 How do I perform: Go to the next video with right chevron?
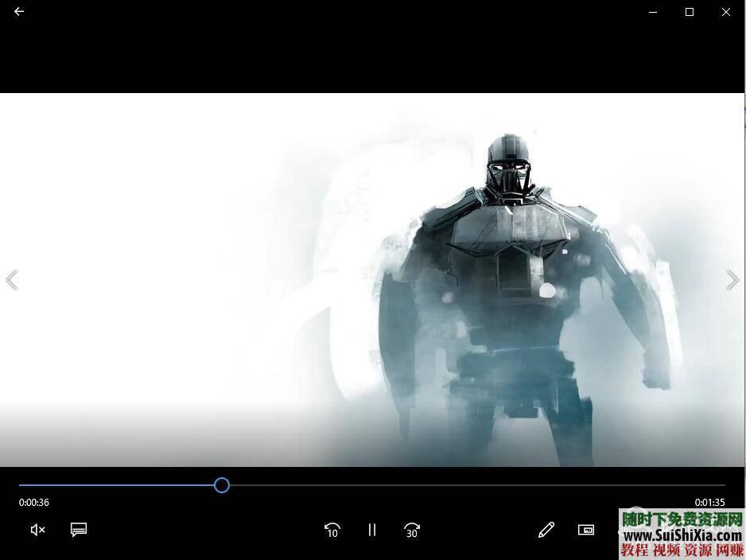732,280
